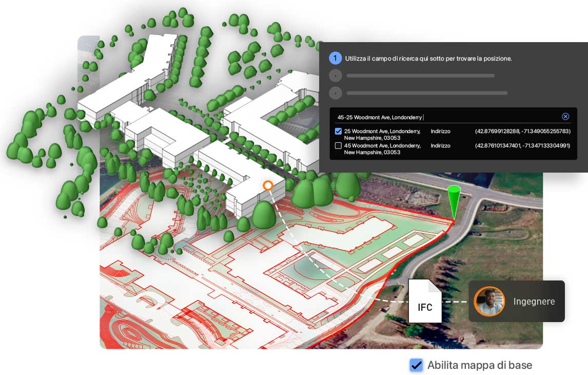588x375 pixels.
Task: Click the second step bullet circle
Action: click(335, 76)
